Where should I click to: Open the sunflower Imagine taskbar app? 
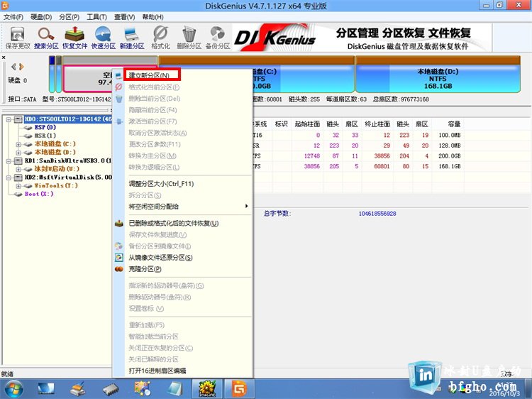[x=207, y=389]
